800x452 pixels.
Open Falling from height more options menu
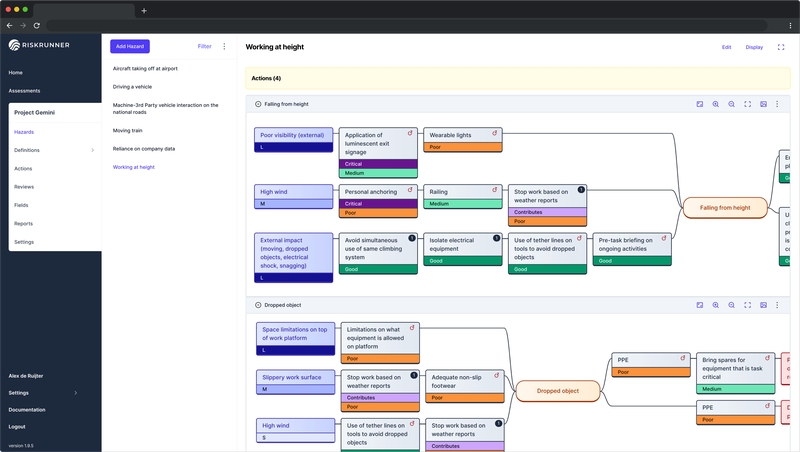coord(777,104)
